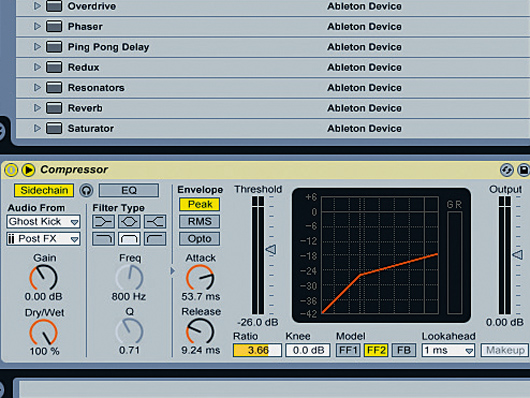Click the save preset disk icon
The height and width of the screenshot is (398, 530).
[x=524, y=170]
